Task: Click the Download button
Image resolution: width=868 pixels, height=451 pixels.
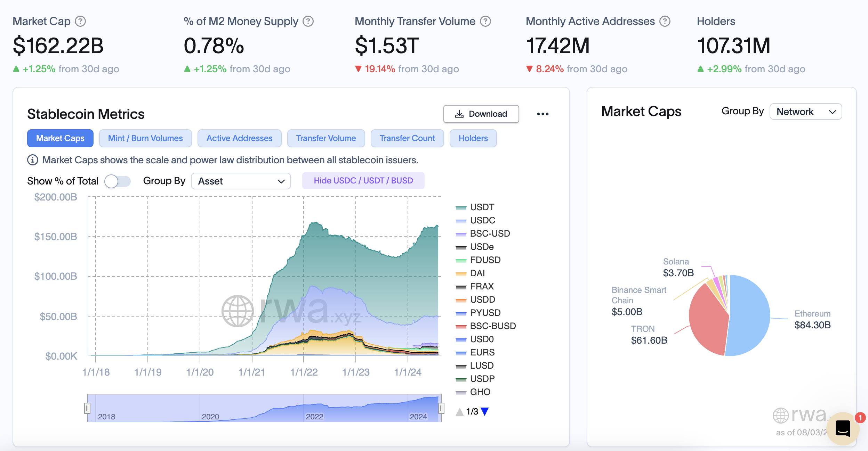Action: [481, 114]
